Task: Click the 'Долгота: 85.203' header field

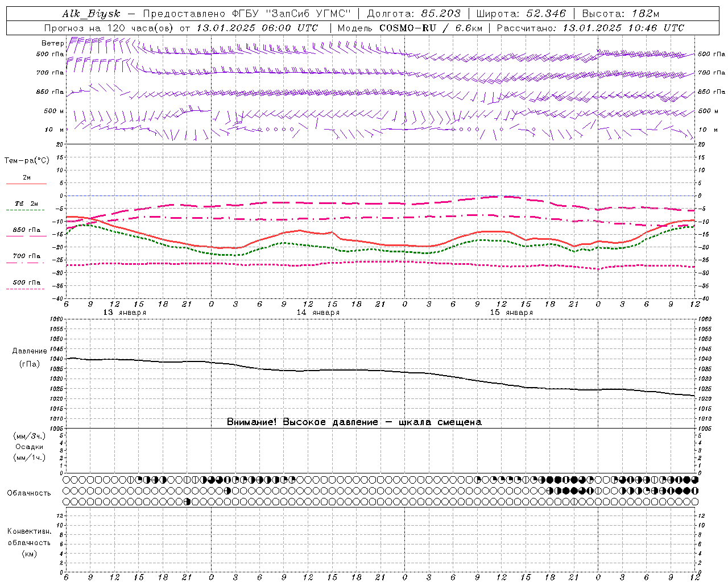Action: click(x=414, y=14)
